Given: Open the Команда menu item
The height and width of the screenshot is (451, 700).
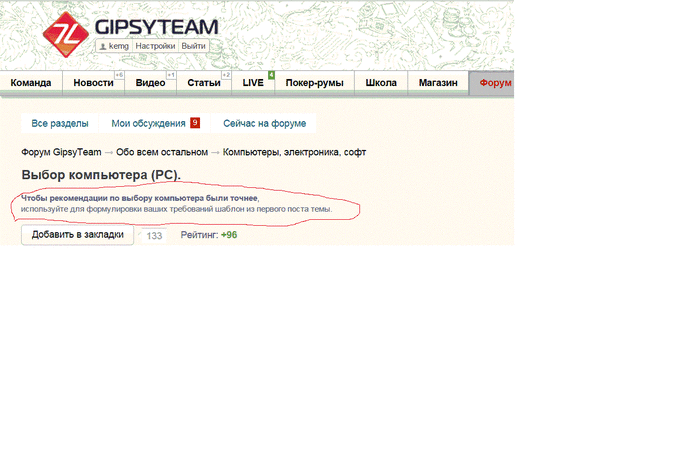Looking at the screenshot, I should tap(31, 83).
